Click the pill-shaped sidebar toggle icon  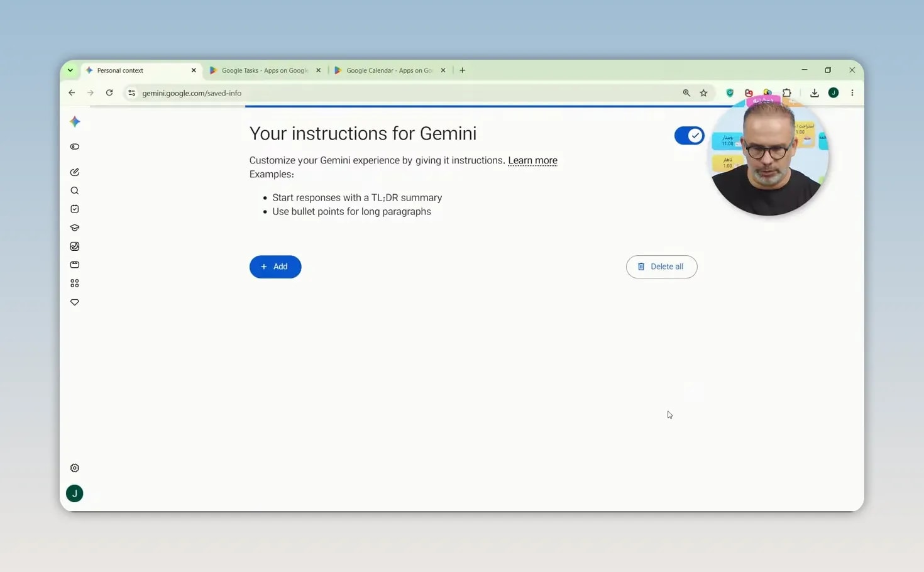click(75, 146)
